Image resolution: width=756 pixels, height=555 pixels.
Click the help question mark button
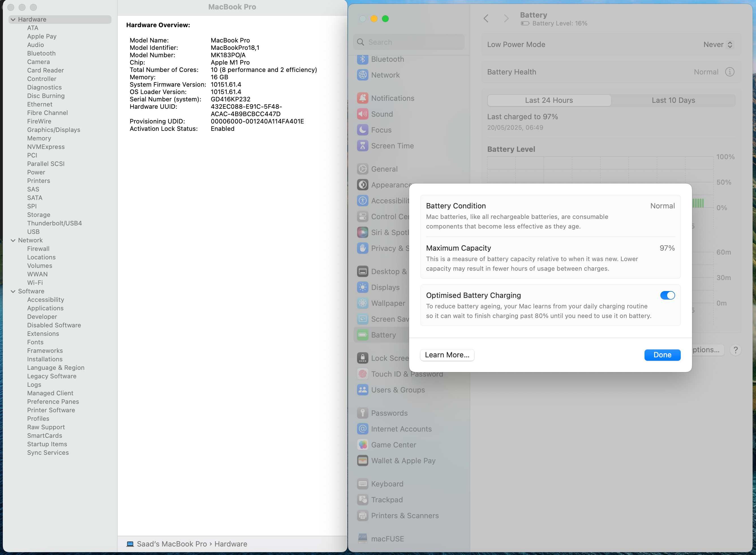coord(736,350)
